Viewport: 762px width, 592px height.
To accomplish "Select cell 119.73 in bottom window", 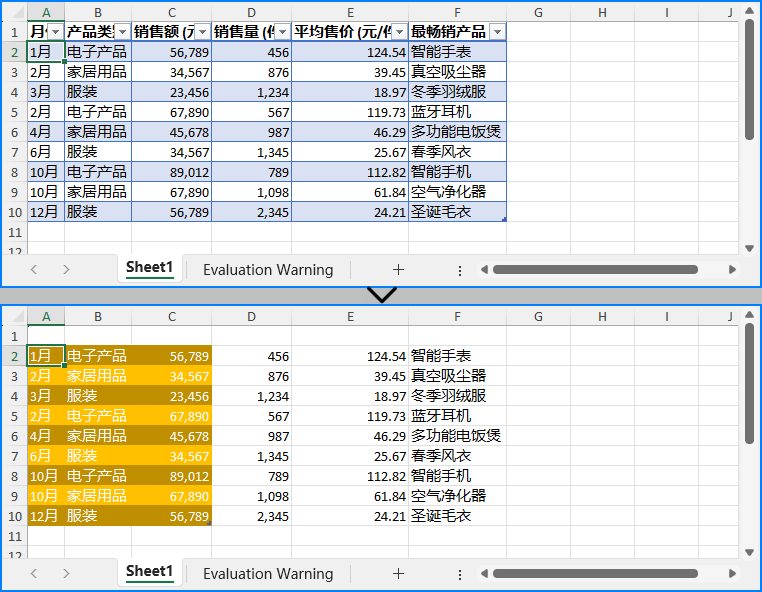I will (x=350, y=416).
